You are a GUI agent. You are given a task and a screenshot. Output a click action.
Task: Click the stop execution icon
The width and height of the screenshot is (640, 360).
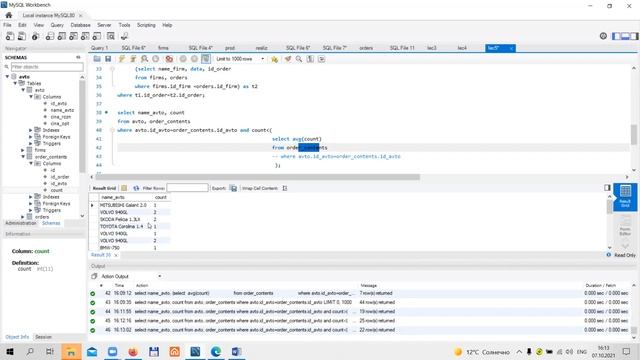156,59
